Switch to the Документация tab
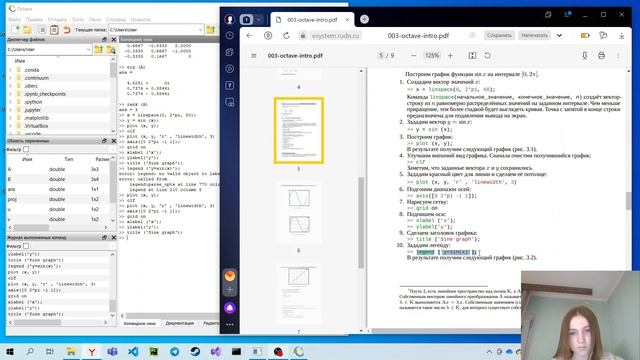This screenshot has height=360, width=640. (x=180, y=323)
